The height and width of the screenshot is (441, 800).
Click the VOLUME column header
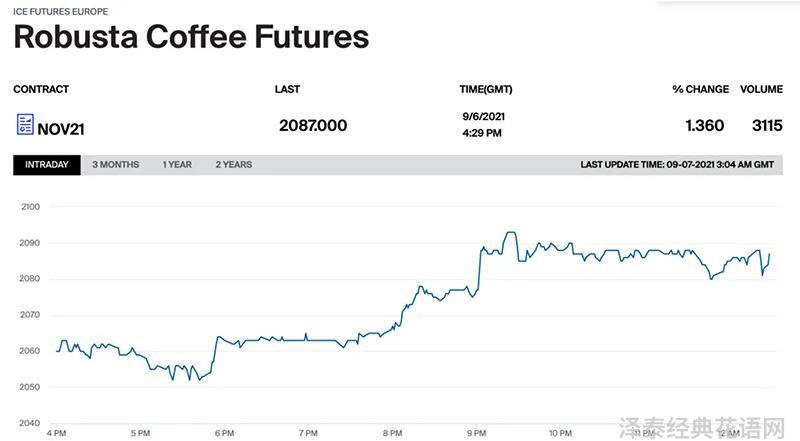point(761,89)
